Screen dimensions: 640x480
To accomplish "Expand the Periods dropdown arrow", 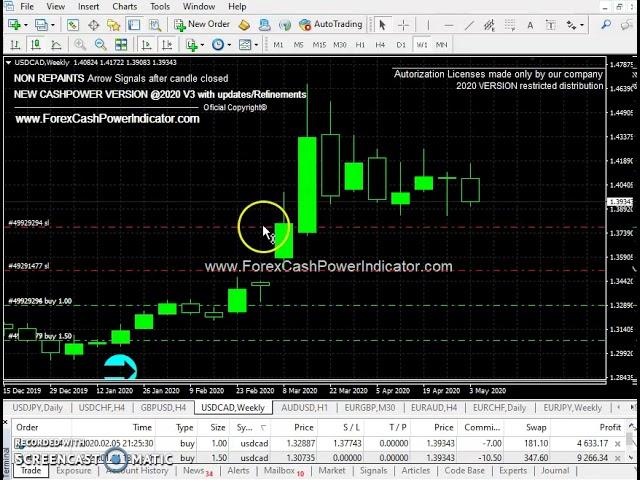I will [229, 45].
